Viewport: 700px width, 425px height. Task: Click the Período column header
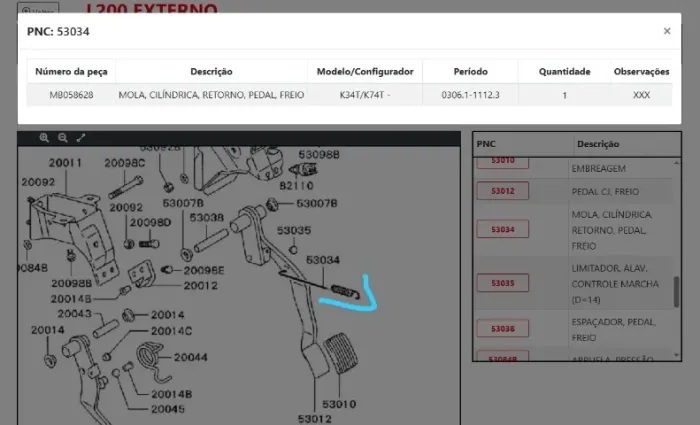click(470, 72)
